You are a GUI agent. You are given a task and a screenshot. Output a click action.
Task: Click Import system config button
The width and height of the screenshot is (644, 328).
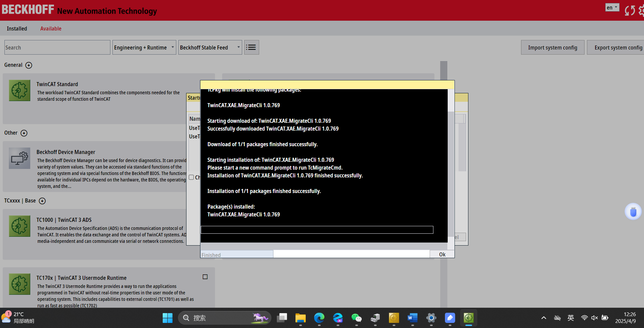(x=553, y=47)
